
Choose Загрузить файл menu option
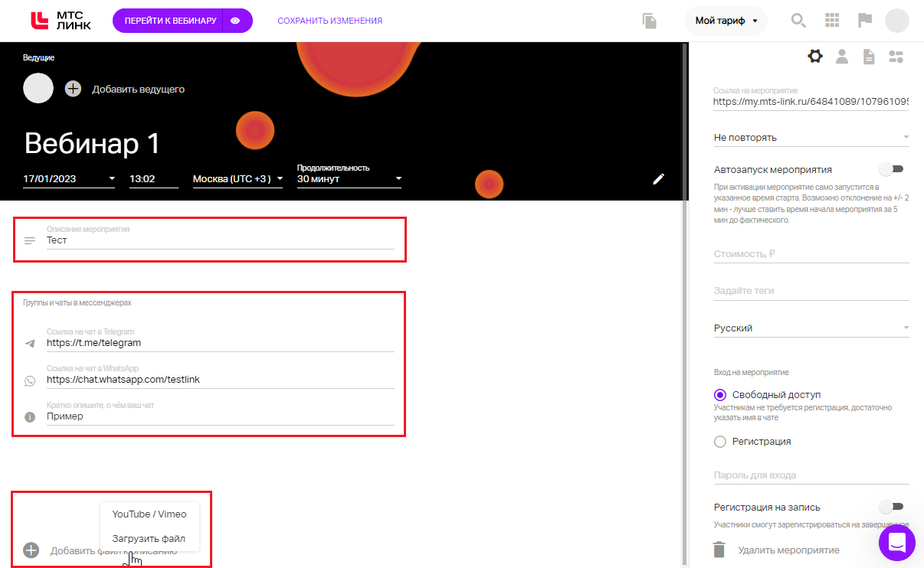[149, 538]
